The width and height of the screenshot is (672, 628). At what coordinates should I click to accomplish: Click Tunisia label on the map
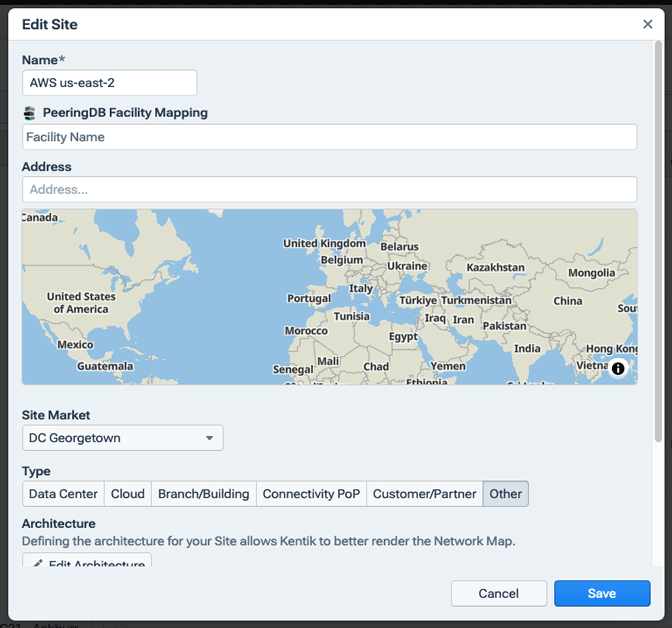click(x=351, y=316)
